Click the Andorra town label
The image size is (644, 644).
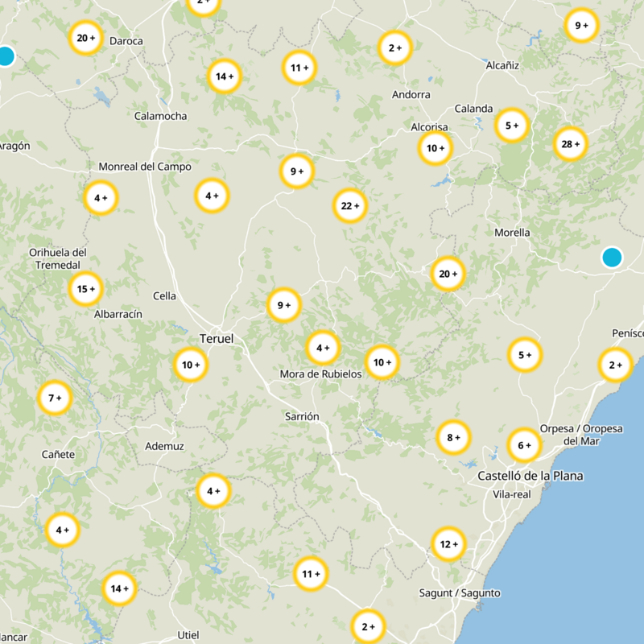coord(411,95)
